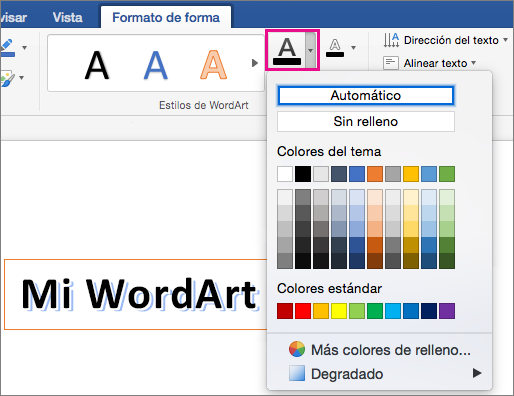Click the shape outline pen icon

tap(7, 48)
